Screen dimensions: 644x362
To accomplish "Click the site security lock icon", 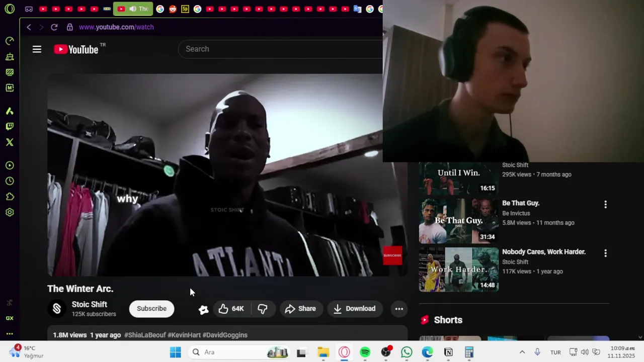I will pyautogui.click(x=69, y=27).
